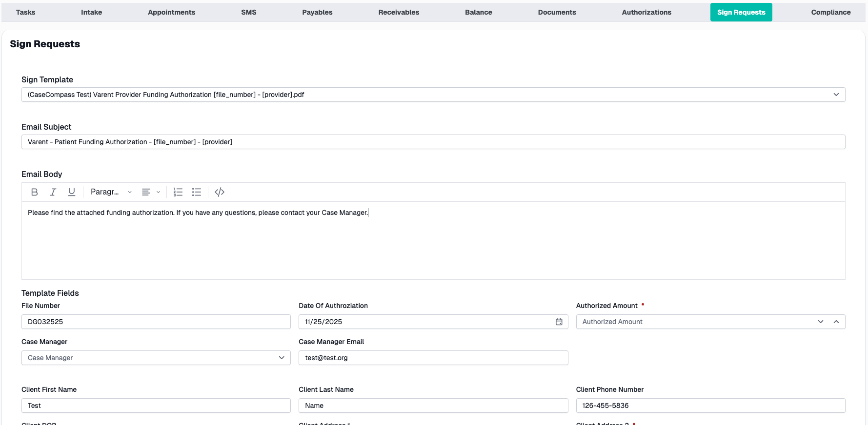Image resolution: width=868 pixels, height=425 pixels.
Task: Expand the Sign Template dropdown
Action: [x=836, y=95]
